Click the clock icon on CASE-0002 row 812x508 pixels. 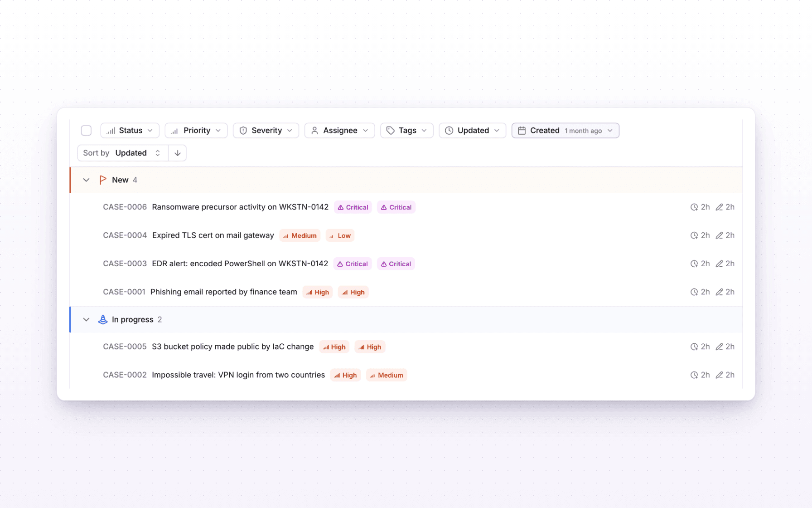tap(694, 375)
